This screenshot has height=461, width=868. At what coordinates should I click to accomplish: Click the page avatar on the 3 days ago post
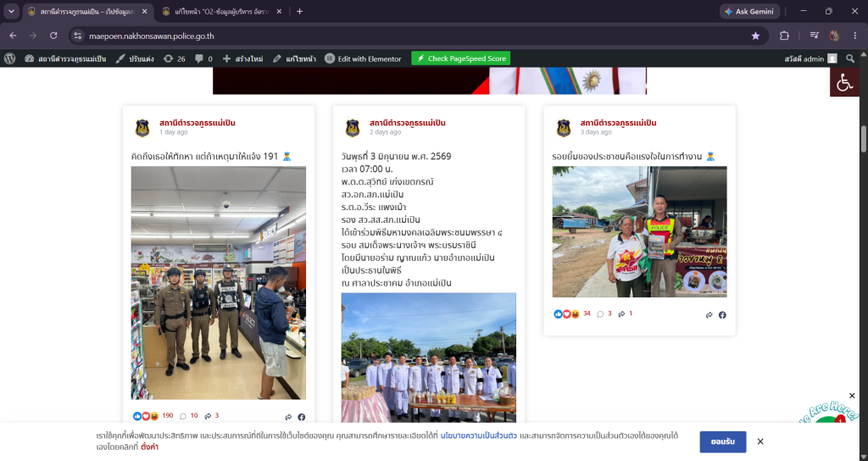(x=564, y=128)
